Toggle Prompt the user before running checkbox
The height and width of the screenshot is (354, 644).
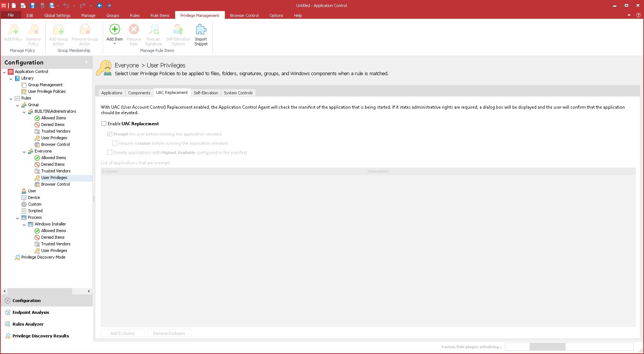[x=110, y=134]
